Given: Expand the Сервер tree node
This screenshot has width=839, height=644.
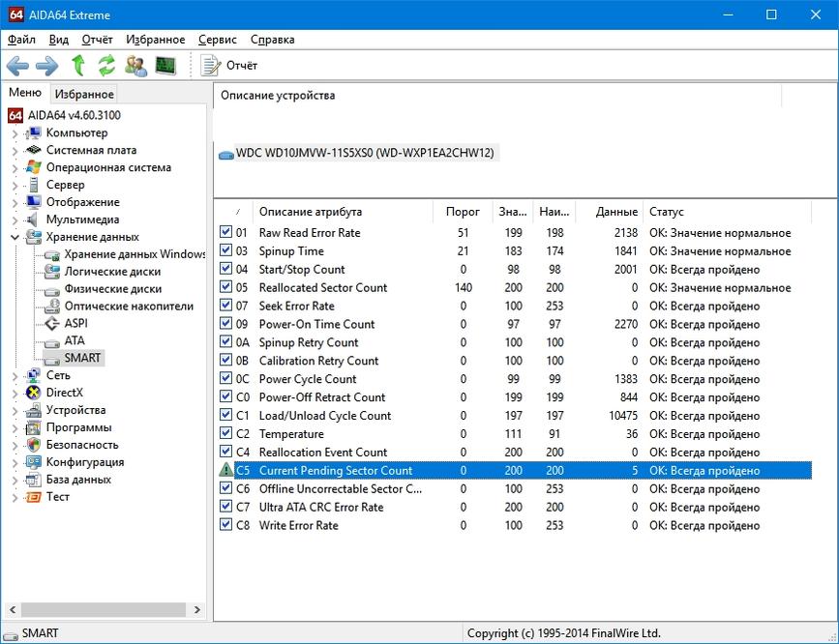Looking at the screenshot, I should (x=15, y=185).
